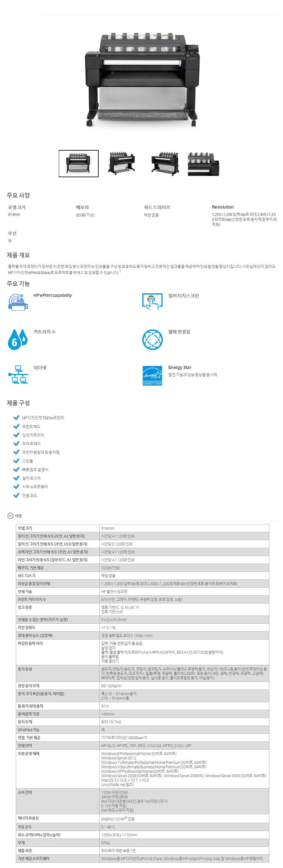The height and width of the screenshot is (868, 283).
Task: Click the 제품 개요 heading
Action: 19,255
